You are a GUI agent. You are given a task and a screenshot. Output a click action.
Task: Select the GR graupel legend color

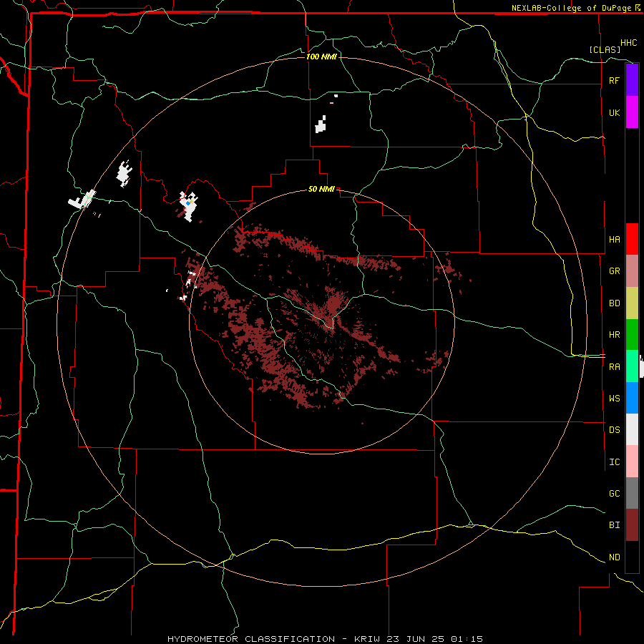tap(632, 271)
